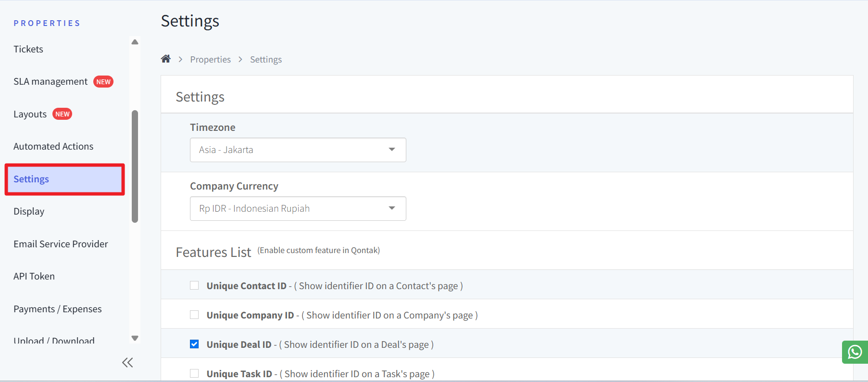This screenshot has height=382, width=868.
Task: Tick the Unique Task ID checkbox
Action: [x=194, y=373]
